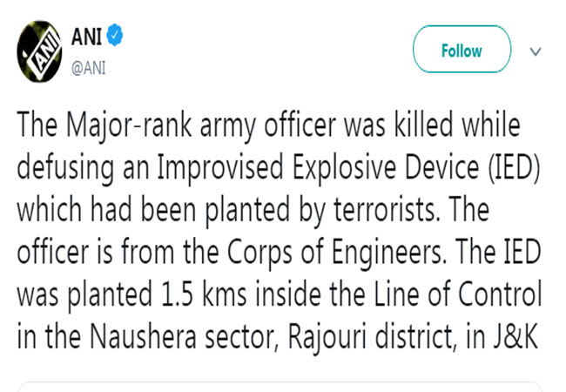The width and height of the screenshot is (566, 392).
Task: Open the tweet options chevron
Action: click(x=536, y=51)
